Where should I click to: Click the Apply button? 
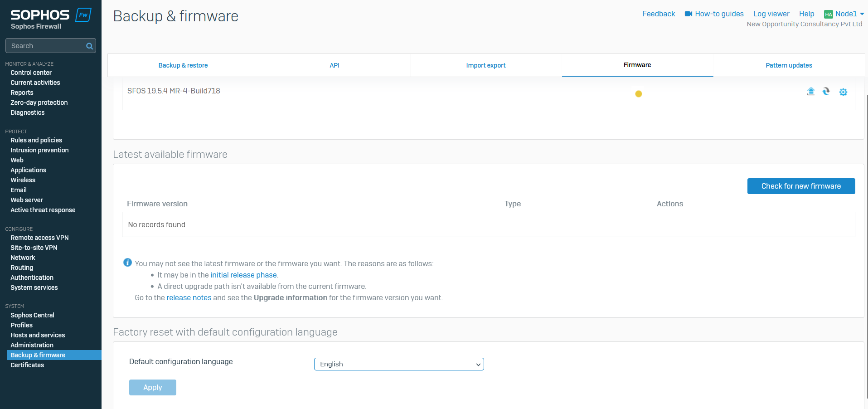click(x=152, y=387)
